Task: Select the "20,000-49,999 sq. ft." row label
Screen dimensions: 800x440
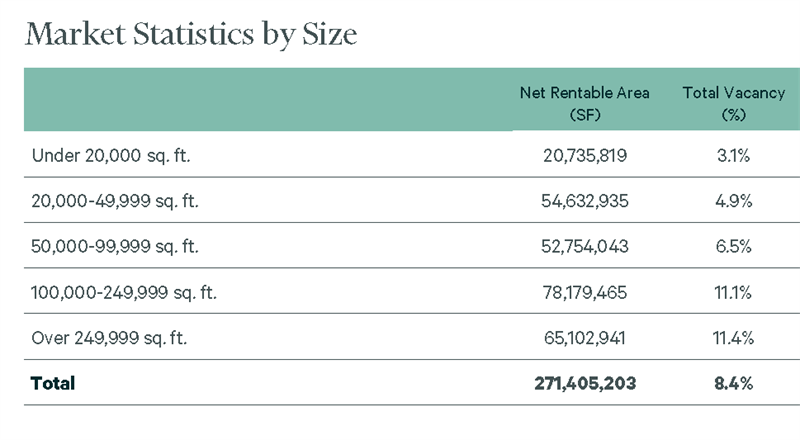Action: coord(115,201)
